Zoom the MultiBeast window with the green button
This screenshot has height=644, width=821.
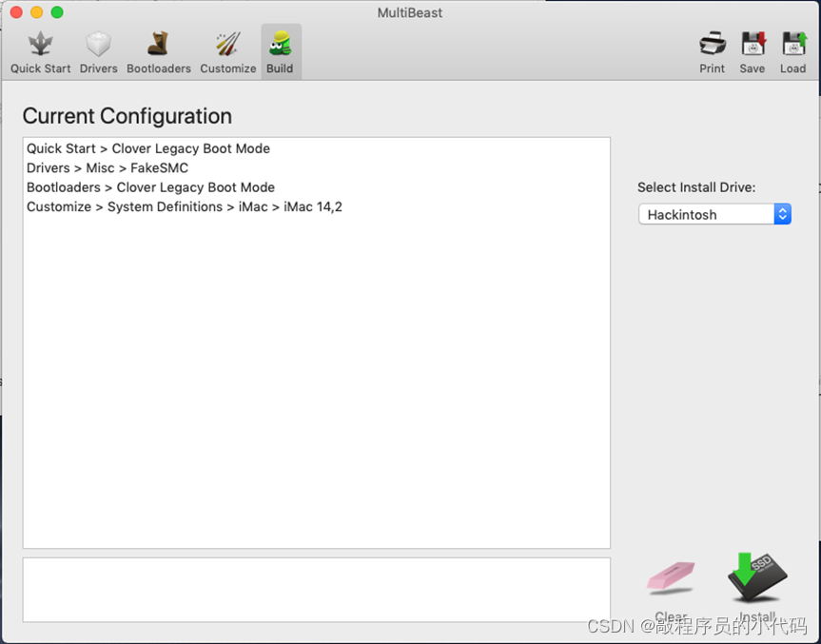[x=57, y=12]
